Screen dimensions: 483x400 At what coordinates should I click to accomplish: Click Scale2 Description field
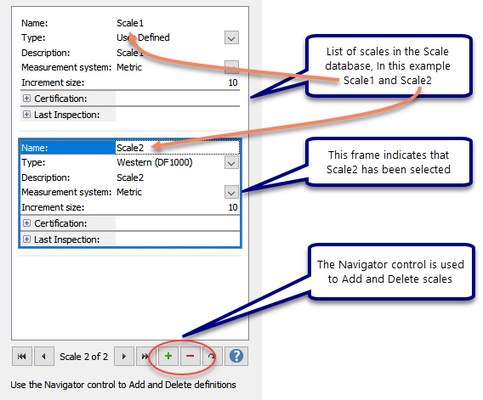pyautogui.click(x=177, y=178)
